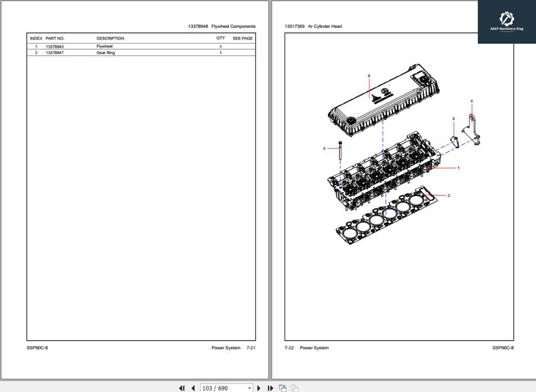
Task: Click the Power System 7-22 footer text
Action: [306, 348]
